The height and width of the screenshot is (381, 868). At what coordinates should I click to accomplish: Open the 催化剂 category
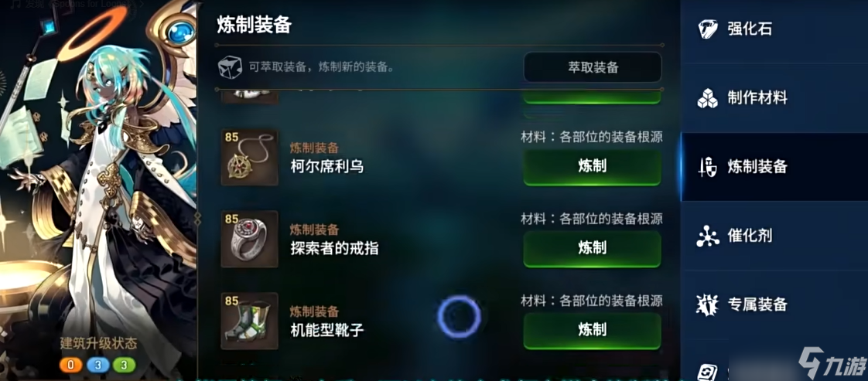pyautogui.click(x=774, y=236)
